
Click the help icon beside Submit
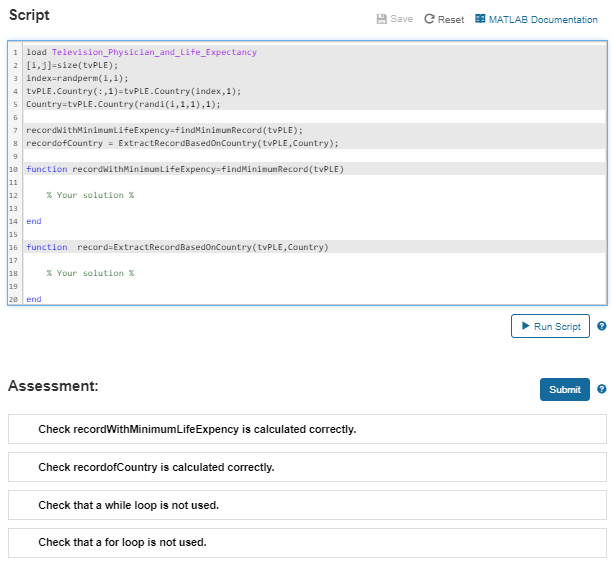pos(602,389)
